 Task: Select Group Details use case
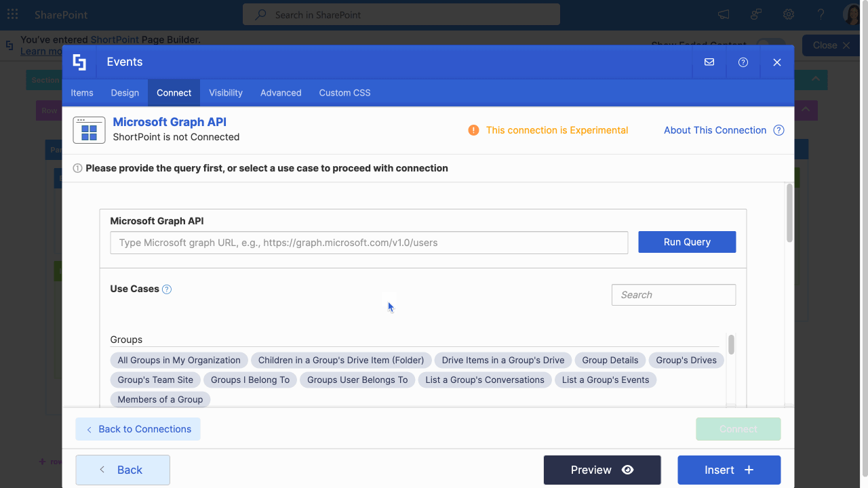click(610, 360)
